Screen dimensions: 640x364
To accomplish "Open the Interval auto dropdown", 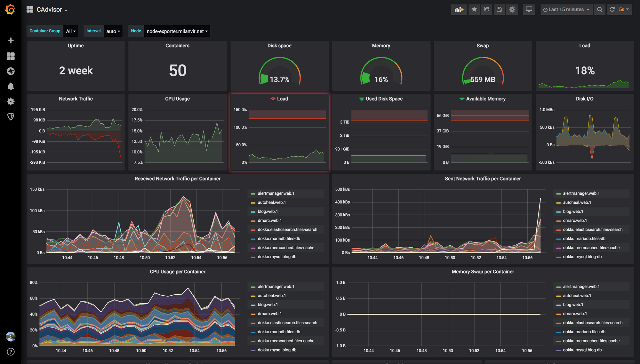I will coord(114,31).
